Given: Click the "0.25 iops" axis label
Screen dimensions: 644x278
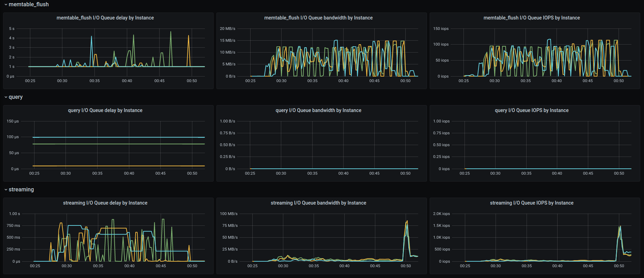Looking at the screenshot, I should point(442,157).
